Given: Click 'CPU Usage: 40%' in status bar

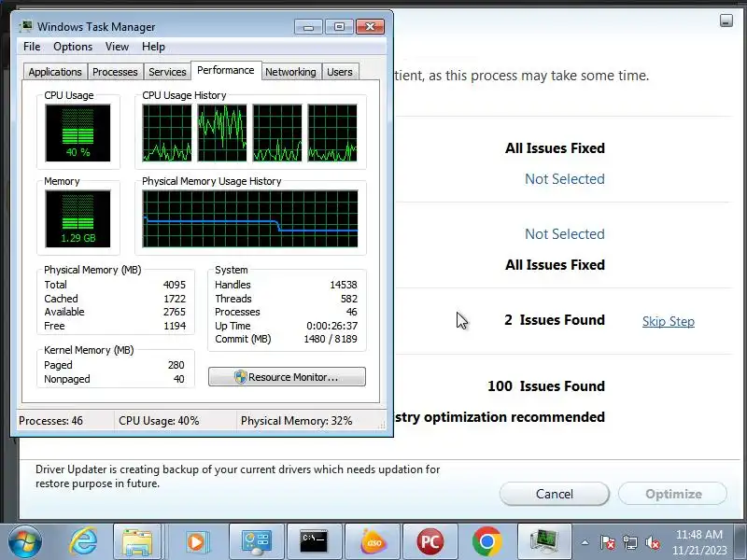Looking at the screenshot, I should [159, 421].
